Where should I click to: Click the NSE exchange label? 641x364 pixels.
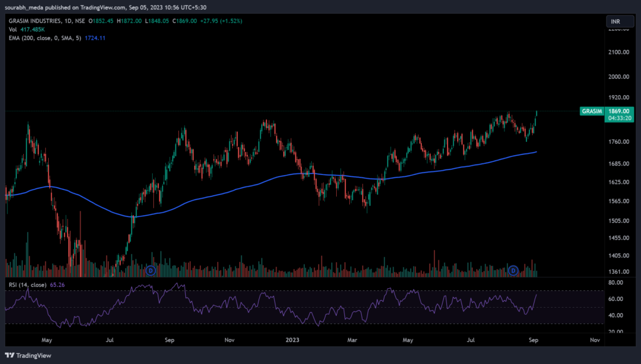[80, 21]
